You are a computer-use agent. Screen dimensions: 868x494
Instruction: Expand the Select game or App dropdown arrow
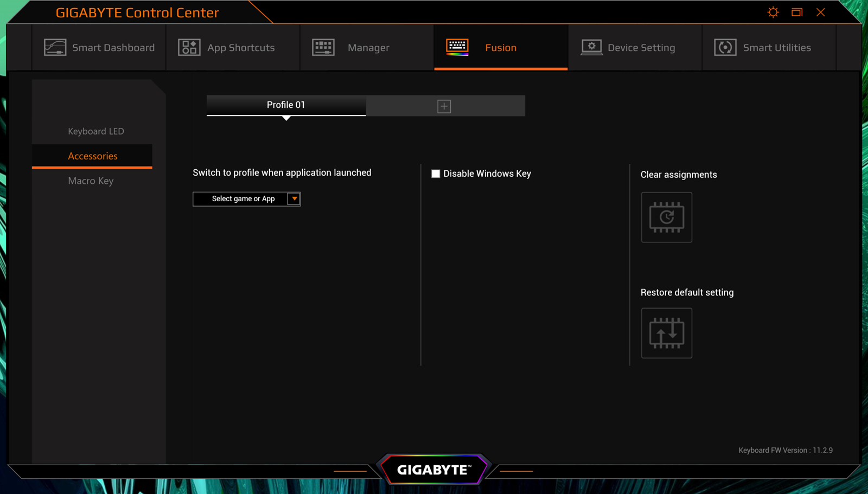[x=294, y=199]
